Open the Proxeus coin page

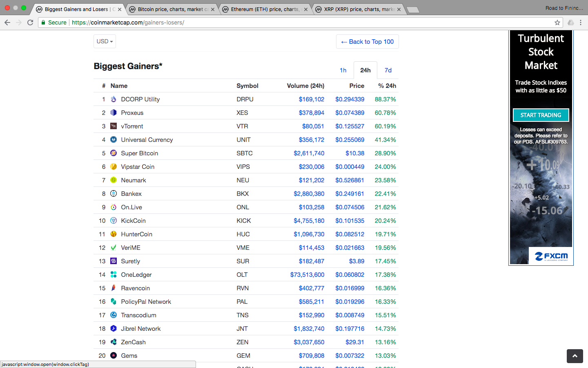point(132,113)
